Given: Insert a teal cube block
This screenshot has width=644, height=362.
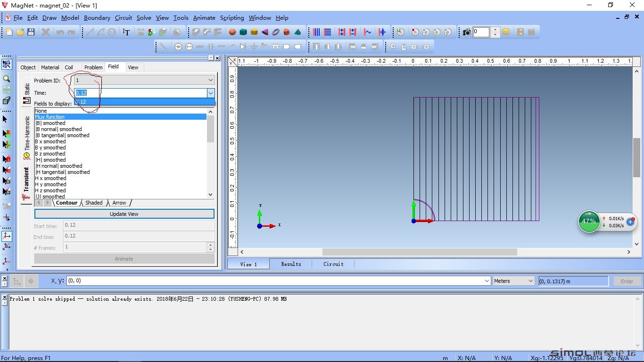Looking at the screenshot, I should click(x=243, y=32).
